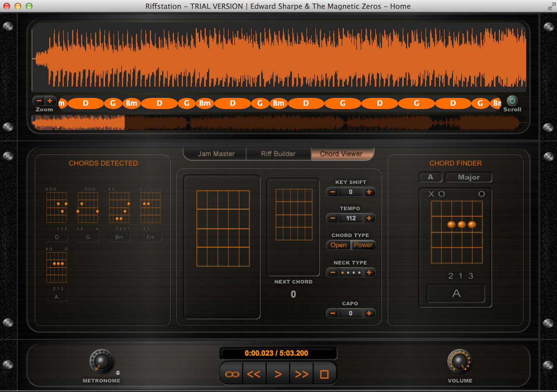The width and height of the screenshot is (557, 392).
Task: Click the first D chord marker on timeline
Action: click(x=86, y=103)
